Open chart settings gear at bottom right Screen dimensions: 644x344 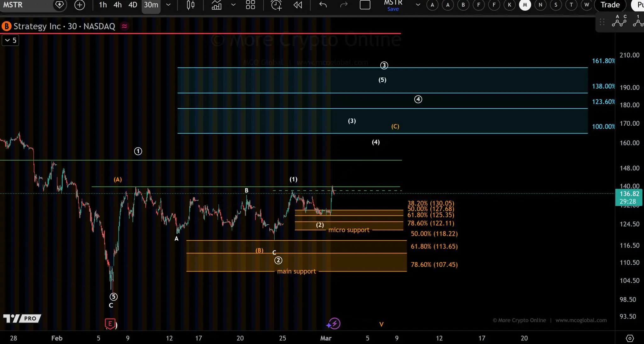[630, 338]
